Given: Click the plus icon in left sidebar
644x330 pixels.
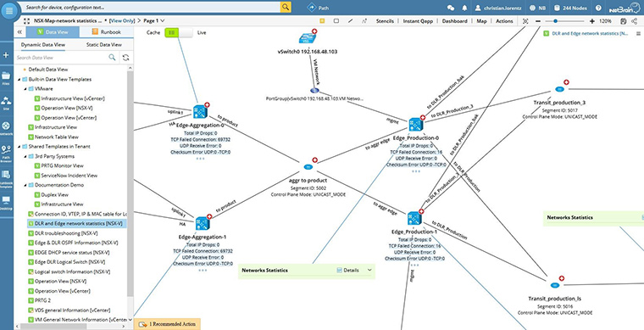Looking at the screenshot, I should pos(6,54).
